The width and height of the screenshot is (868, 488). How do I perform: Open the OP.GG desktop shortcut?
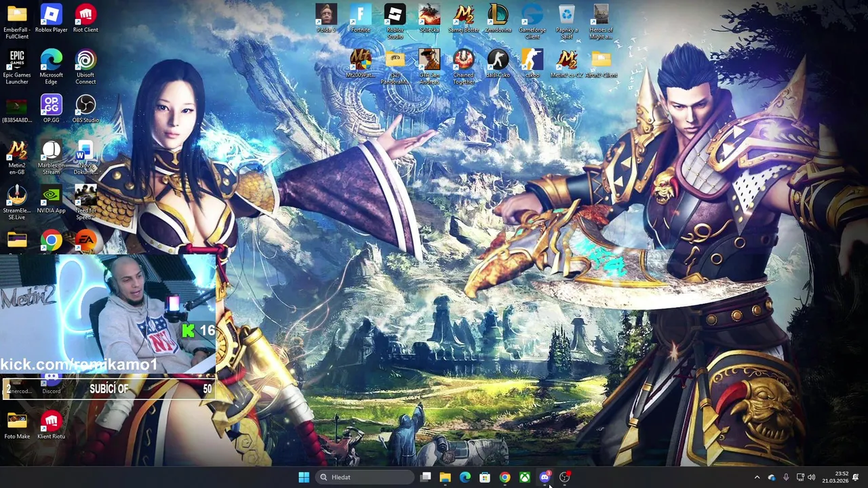click(x=51, y=109)
